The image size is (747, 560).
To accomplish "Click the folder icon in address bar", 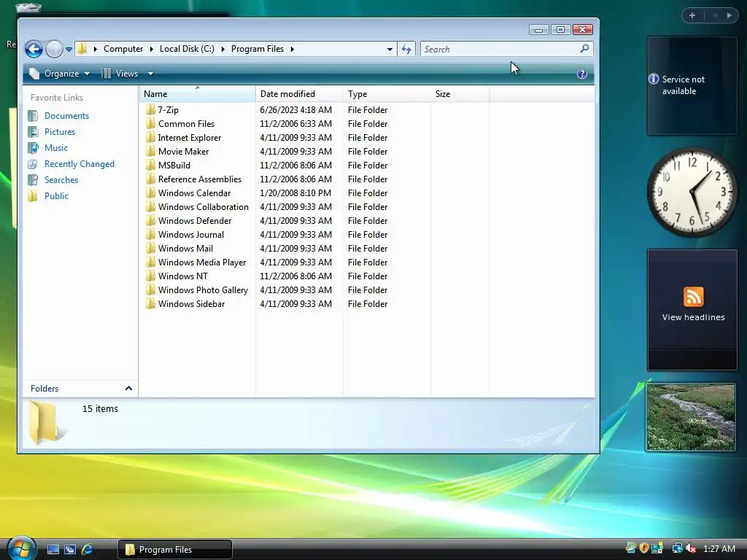I will [82, 49].
